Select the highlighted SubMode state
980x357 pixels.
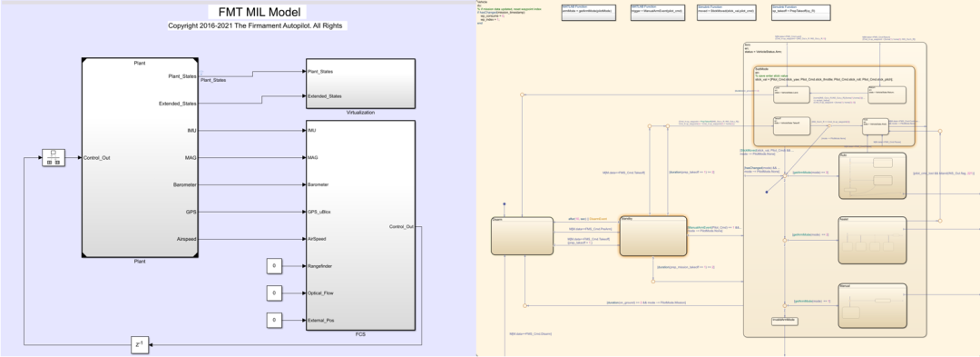click(x=834, y=106)
